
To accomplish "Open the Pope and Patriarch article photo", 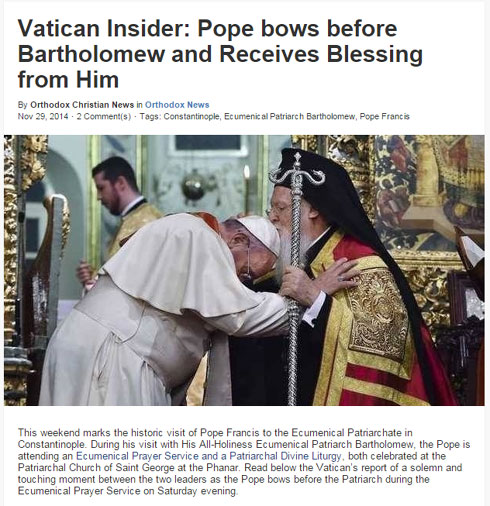I will (244, 270).
